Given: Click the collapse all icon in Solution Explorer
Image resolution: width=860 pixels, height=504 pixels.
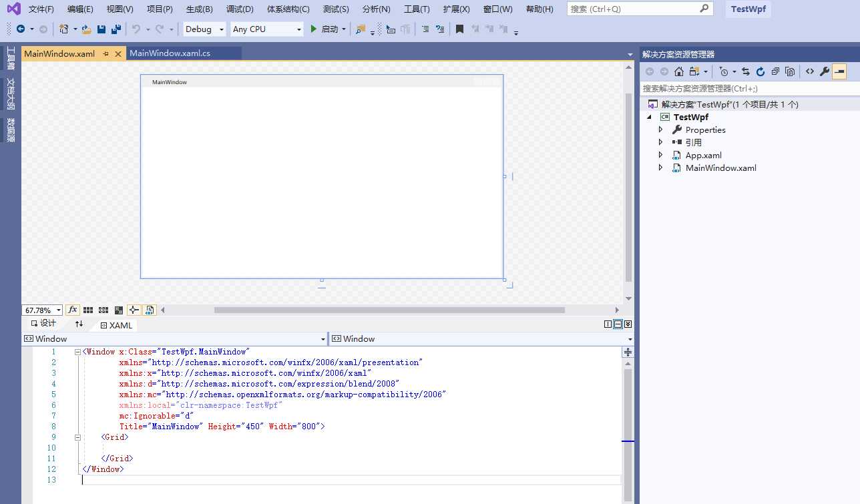Looking at the screenshot, I should click(775, 71).
